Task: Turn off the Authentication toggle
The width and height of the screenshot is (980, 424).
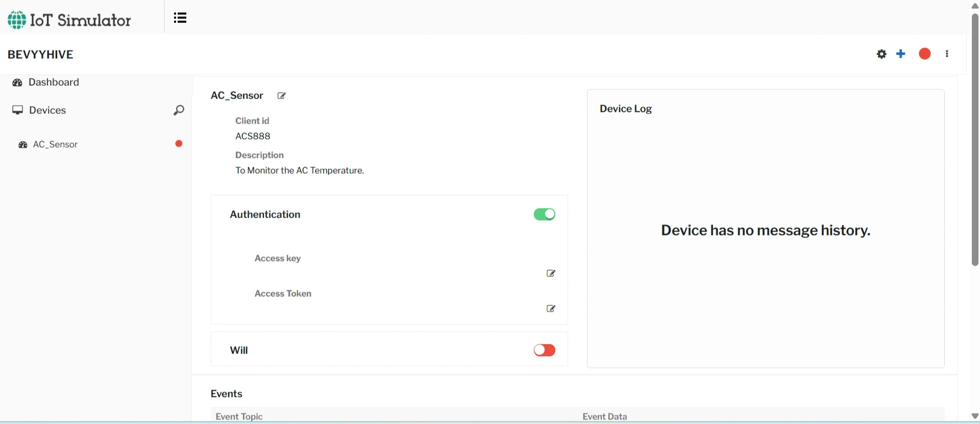Action: tap(545, 214)
